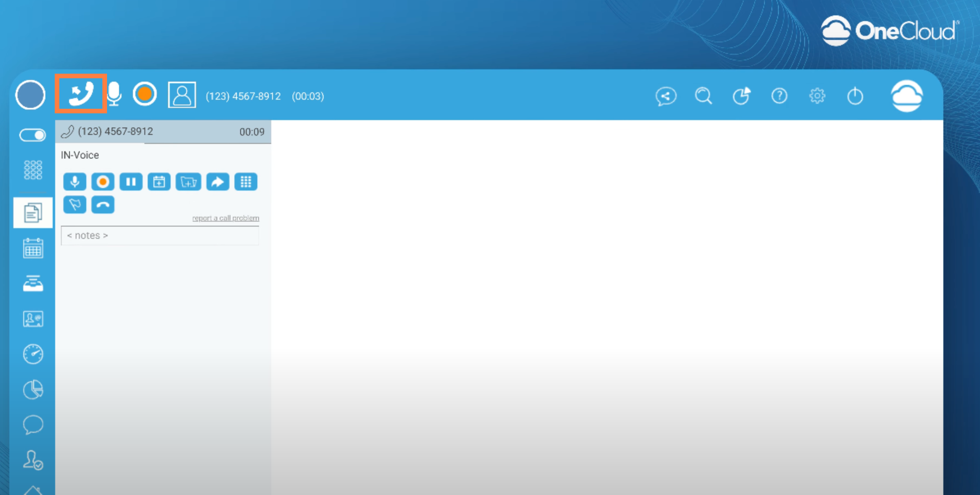Mute the call using panel microphone button
This screenshot has height=495, width=980.
[x=75, y=182]
